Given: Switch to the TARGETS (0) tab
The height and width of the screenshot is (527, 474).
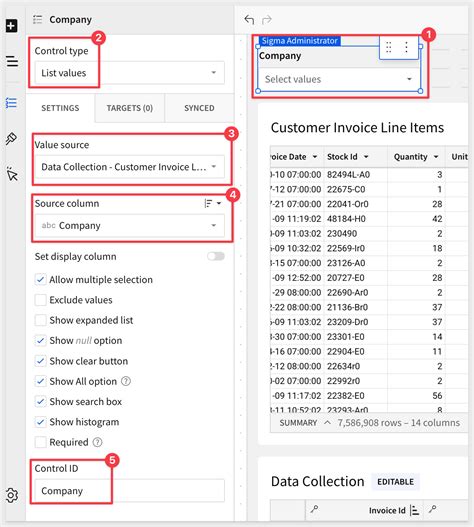Looking at the screenshot, I should tap(130, 108).
